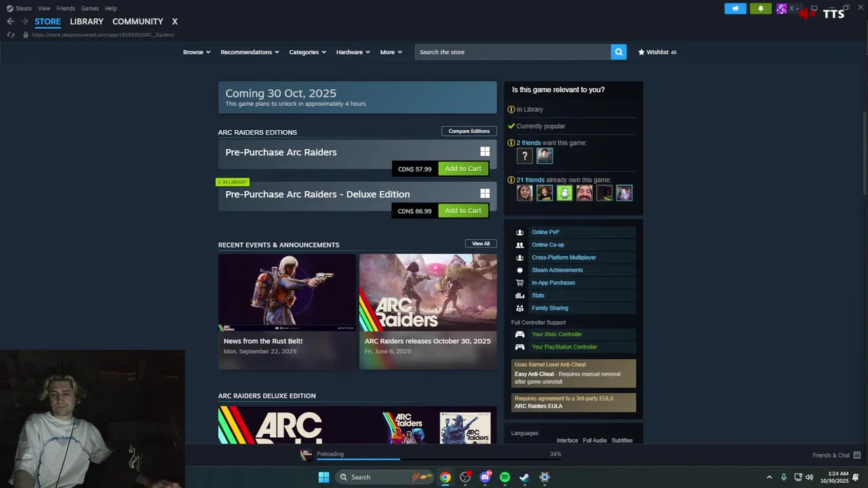The height and width of the screenshot is (488, 868).
Task: Open the Steam menu
Action: tap(23, 8)
